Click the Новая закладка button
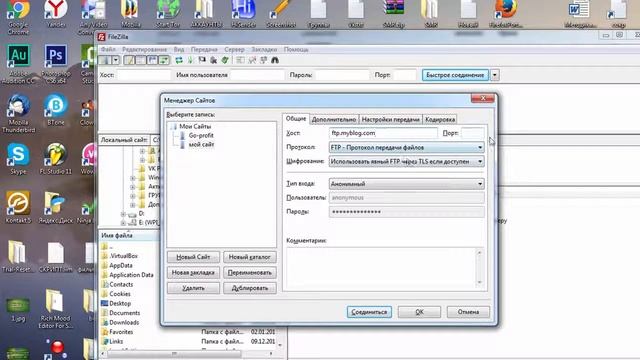Screen dimensions: 640x360 coord(193,273)
